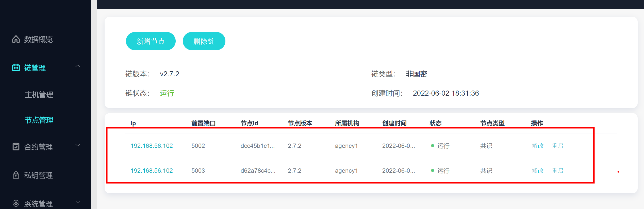Open IP link for port 5003 node
Viewport: 644px width, 209px height.
(152, 171)
